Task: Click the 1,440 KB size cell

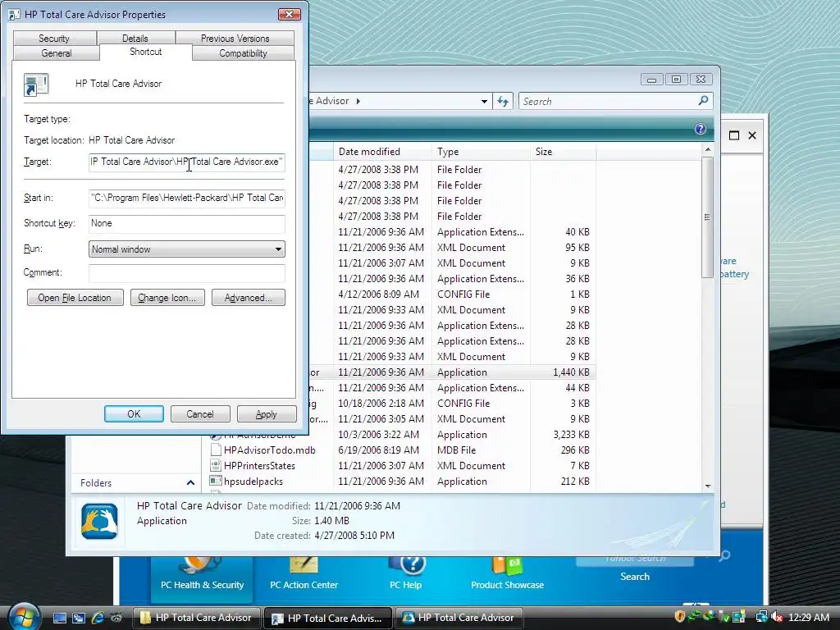Action: click(x=571, y=372)
